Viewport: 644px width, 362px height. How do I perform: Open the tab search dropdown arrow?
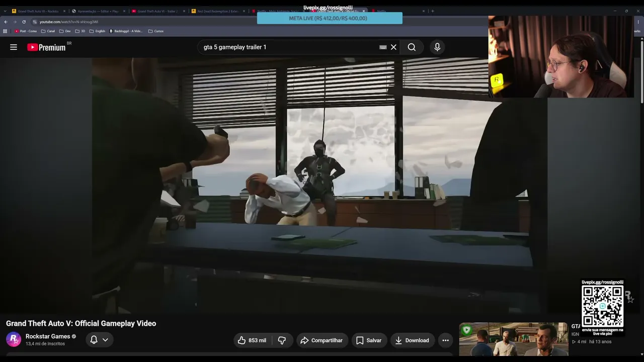click(x=4, y=11)
